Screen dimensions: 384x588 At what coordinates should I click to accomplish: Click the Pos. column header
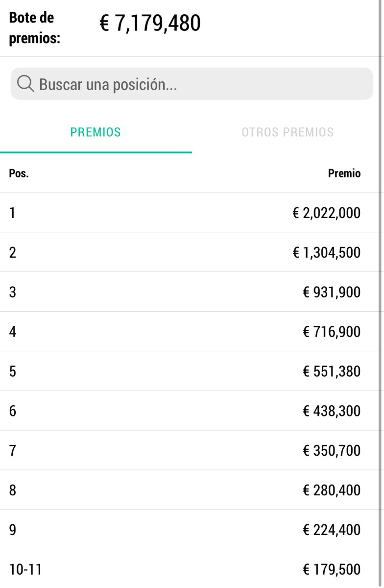19,174
